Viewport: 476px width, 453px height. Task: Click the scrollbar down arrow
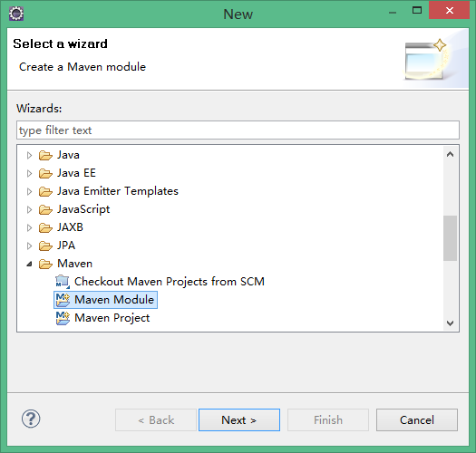click(x=450, y=323)
